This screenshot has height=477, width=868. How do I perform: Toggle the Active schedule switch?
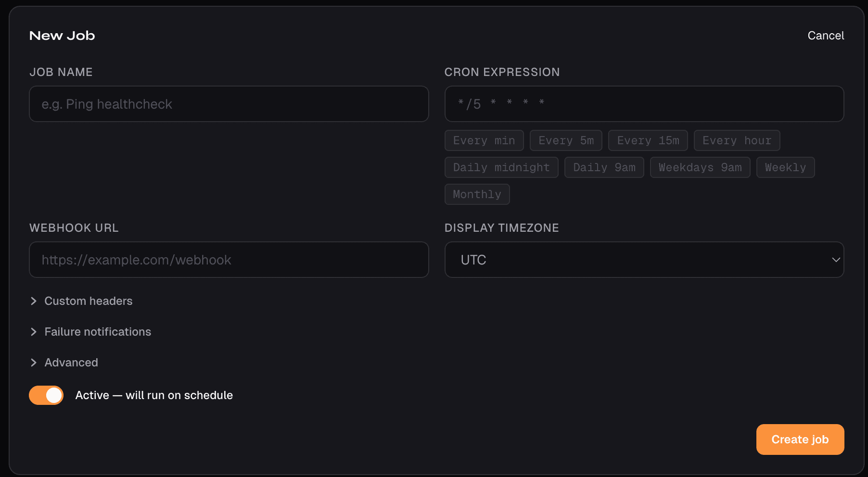46,395
